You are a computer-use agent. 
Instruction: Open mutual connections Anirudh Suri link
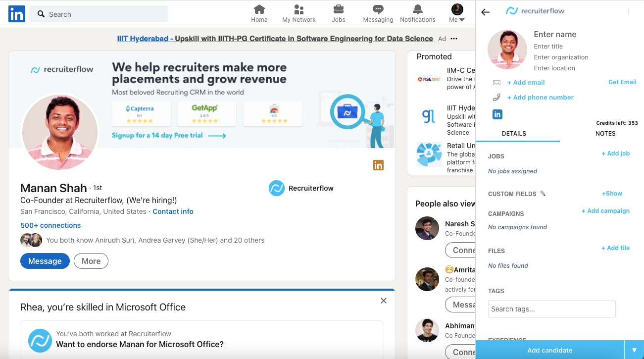click(155, 240)
